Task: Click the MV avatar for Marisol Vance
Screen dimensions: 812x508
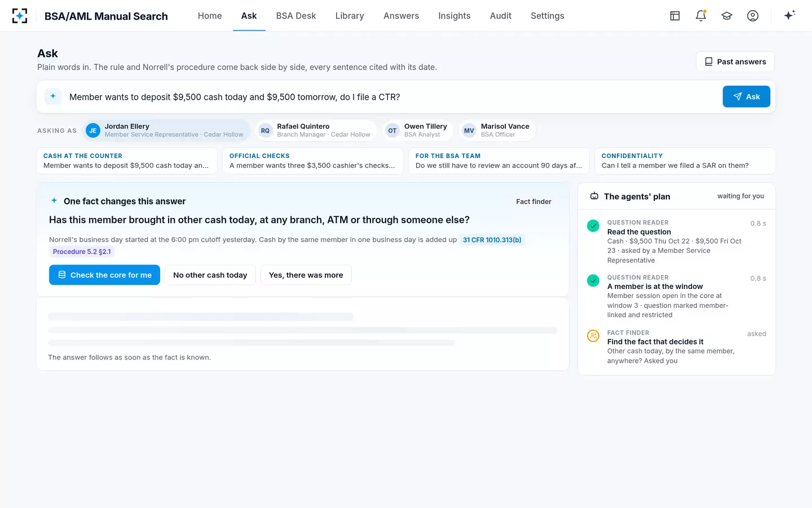Action: point(469,130)
